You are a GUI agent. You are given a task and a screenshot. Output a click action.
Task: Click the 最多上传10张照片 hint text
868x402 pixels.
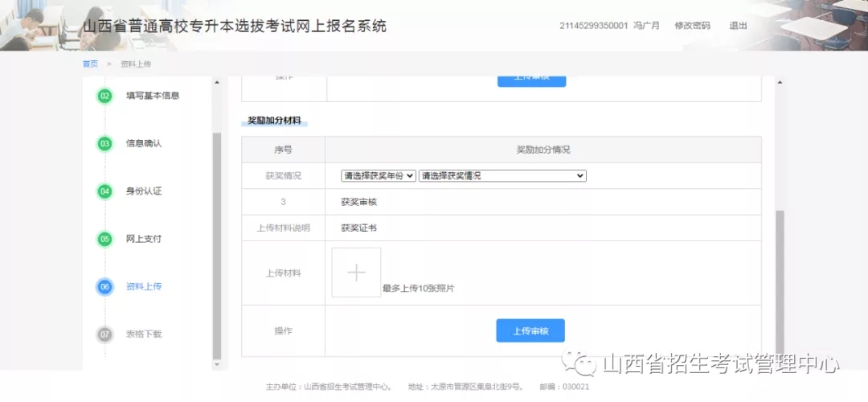point(419,289)
